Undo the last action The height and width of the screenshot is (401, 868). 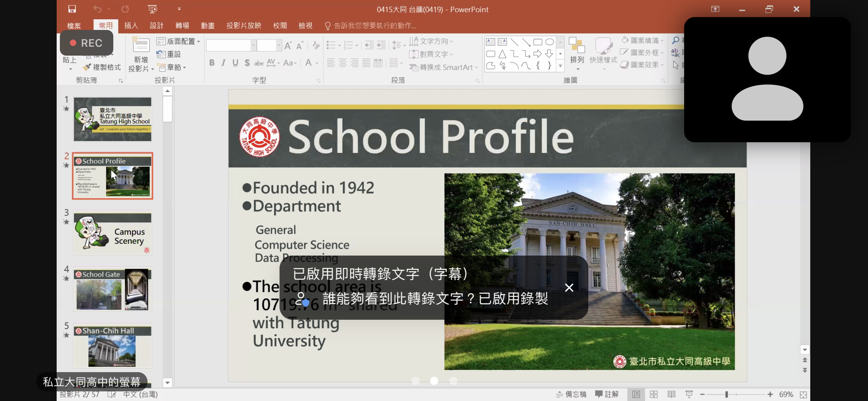click(x=97, y=9)
